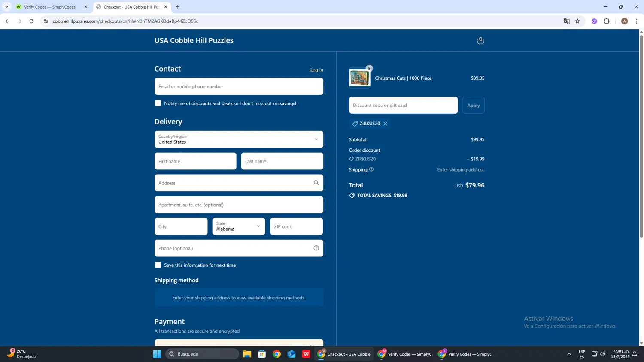View site information icon in address bar
Image resolution: width=644 pixels, height=362 pixels.
pyautogui.click(x=46, y=21)
